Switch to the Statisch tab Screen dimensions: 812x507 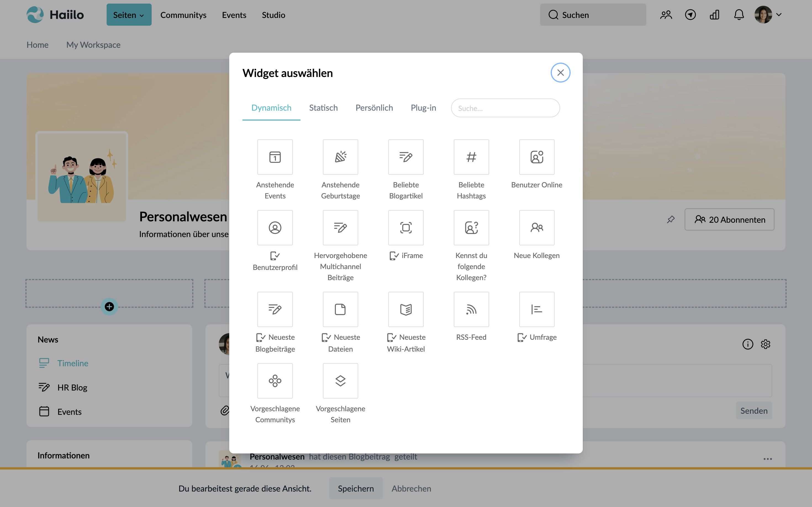[323, 108]
